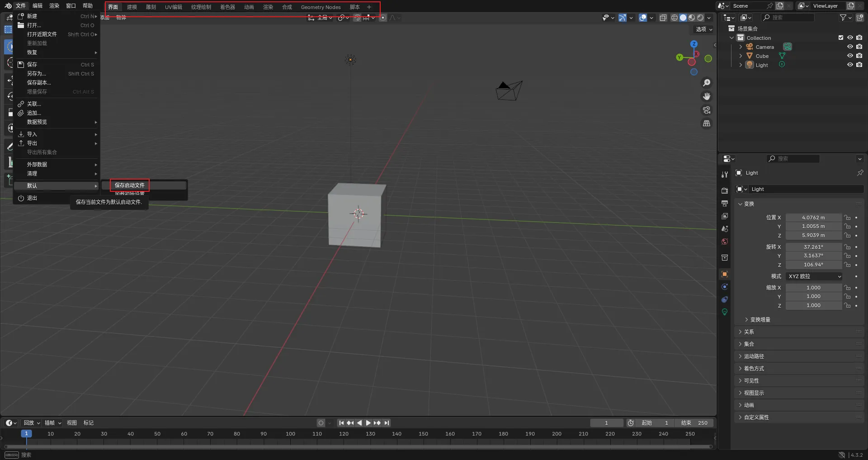
Task: Click 另存为... in the file menu
Action: 37,74
